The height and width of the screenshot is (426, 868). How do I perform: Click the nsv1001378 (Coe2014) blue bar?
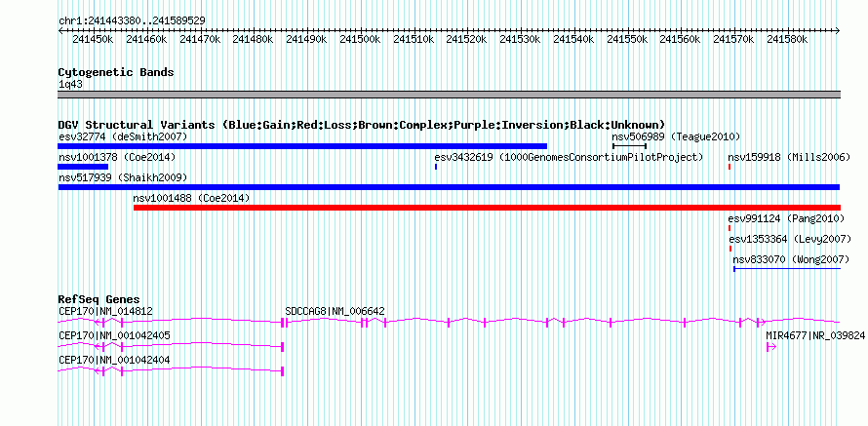tap(83, 167)
